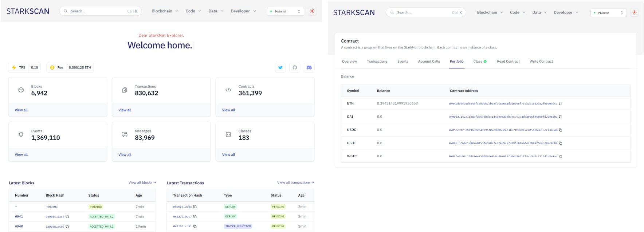Focus the search field in Contract window
644x232 pixels.
tap(426, 12)
